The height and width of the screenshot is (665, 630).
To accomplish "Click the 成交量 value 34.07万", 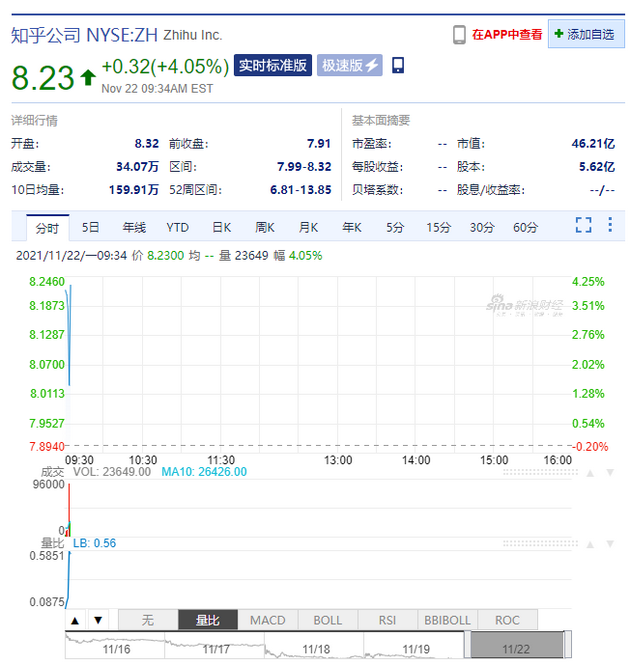I will [x=137, y=167].
